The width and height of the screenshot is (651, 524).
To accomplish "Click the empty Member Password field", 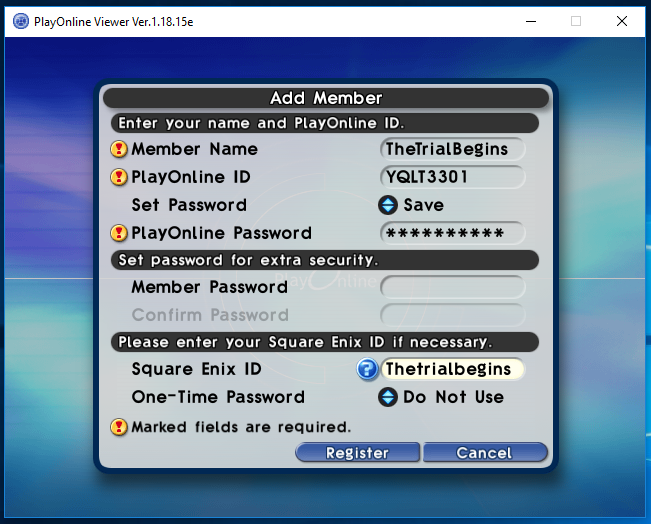I will 453,287.
